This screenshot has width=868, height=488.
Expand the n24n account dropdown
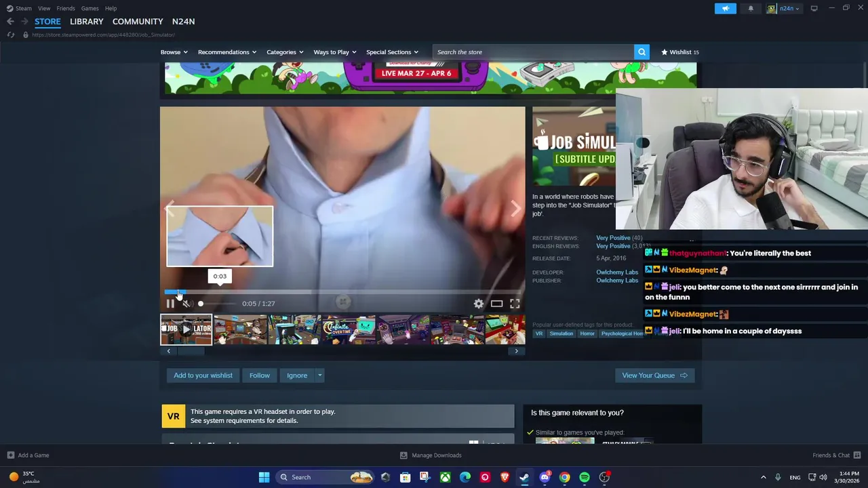785,8
